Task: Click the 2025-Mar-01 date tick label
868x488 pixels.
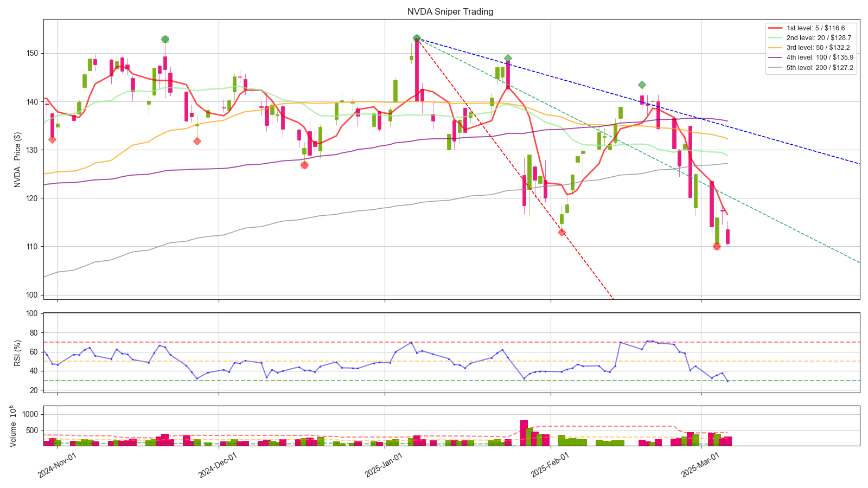Action: 700,465
